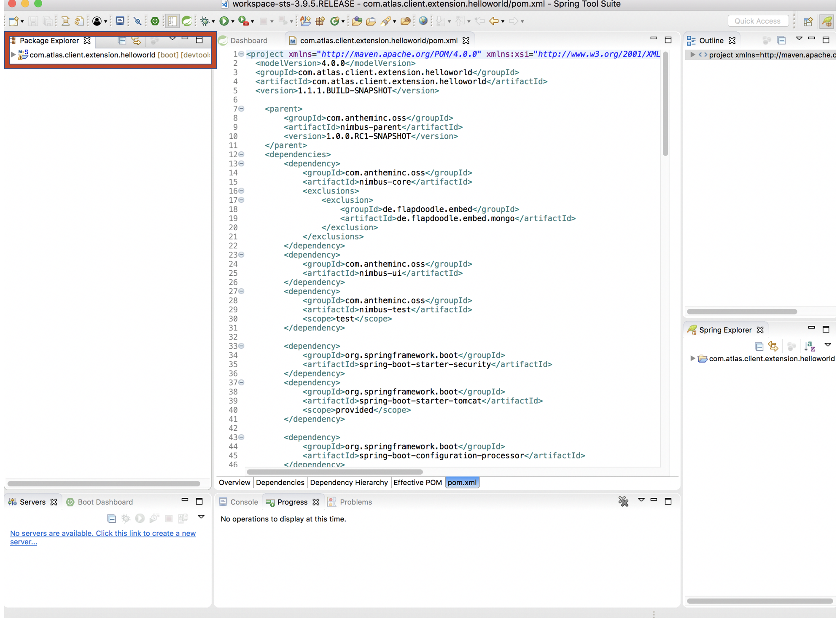Open the New wizard dropdown arrow
840x618 pixels.
[22, 21]
